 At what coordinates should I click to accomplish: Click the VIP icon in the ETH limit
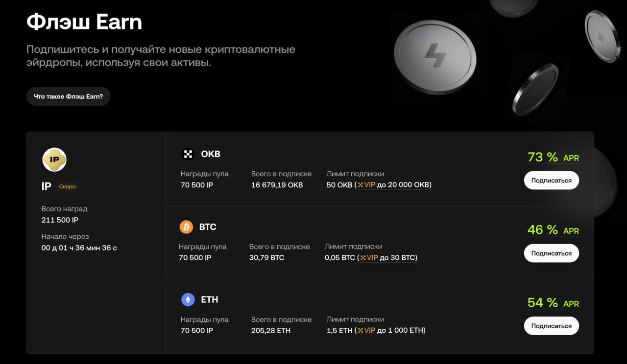(361, 331)
